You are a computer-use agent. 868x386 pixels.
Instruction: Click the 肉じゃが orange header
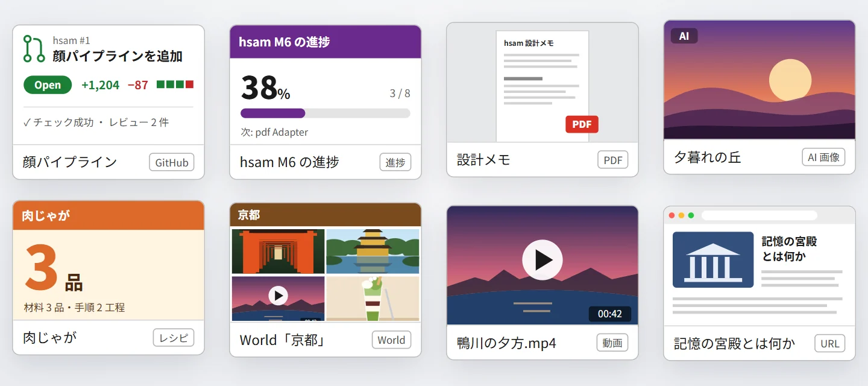108,215
